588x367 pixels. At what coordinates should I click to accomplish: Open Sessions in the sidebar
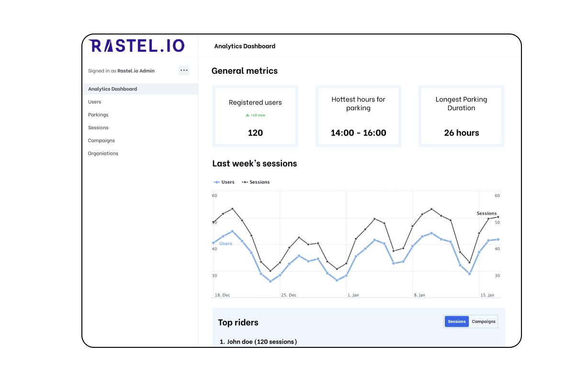[98, 128]
